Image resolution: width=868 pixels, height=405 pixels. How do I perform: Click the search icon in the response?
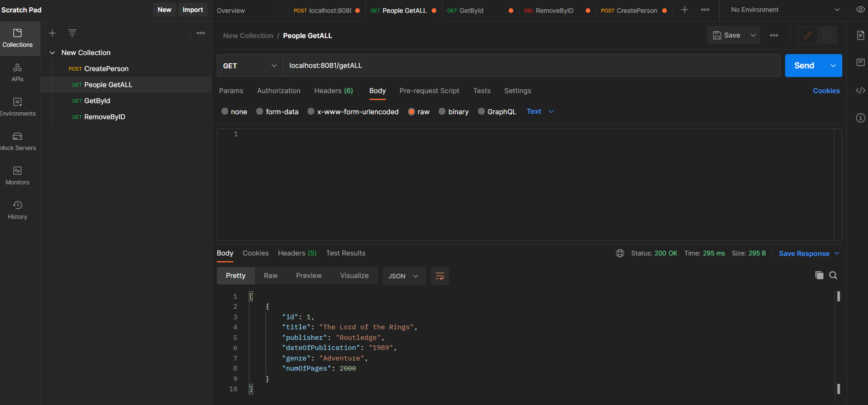(x=833, y=275)
